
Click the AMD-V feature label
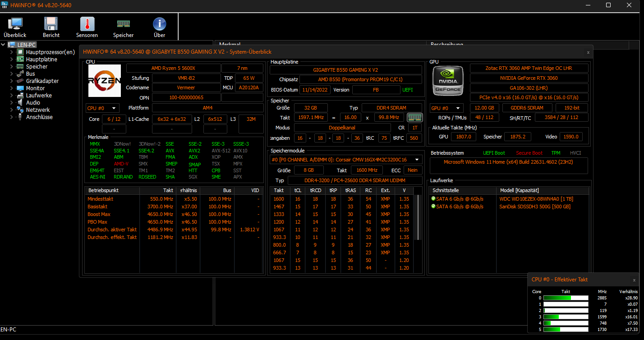tap(121, 164)
